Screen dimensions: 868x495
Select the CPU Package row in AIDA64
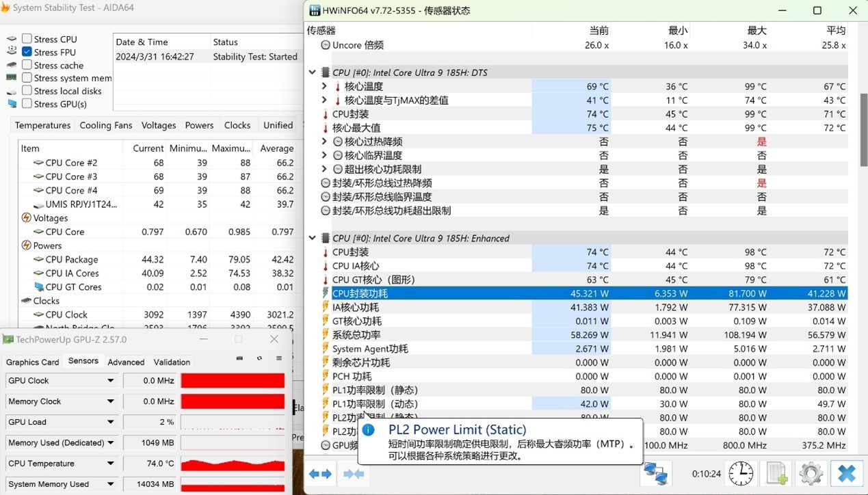[157, 259]
